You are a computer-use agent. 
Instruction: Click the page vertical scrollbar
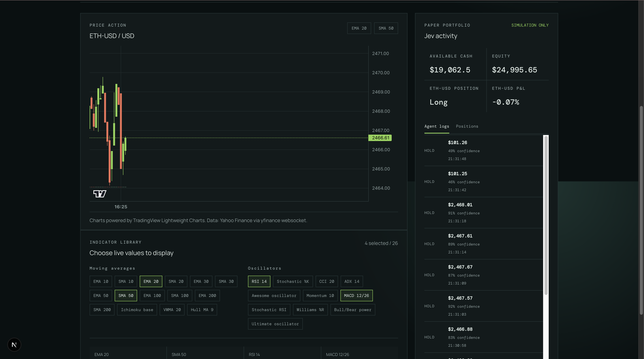click(x=641, y=210)
